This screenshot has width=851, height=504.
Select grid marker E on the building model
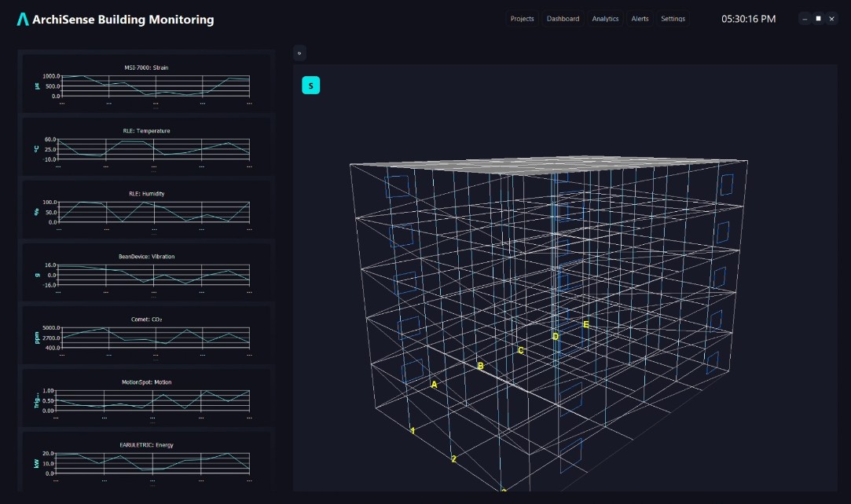585,324
